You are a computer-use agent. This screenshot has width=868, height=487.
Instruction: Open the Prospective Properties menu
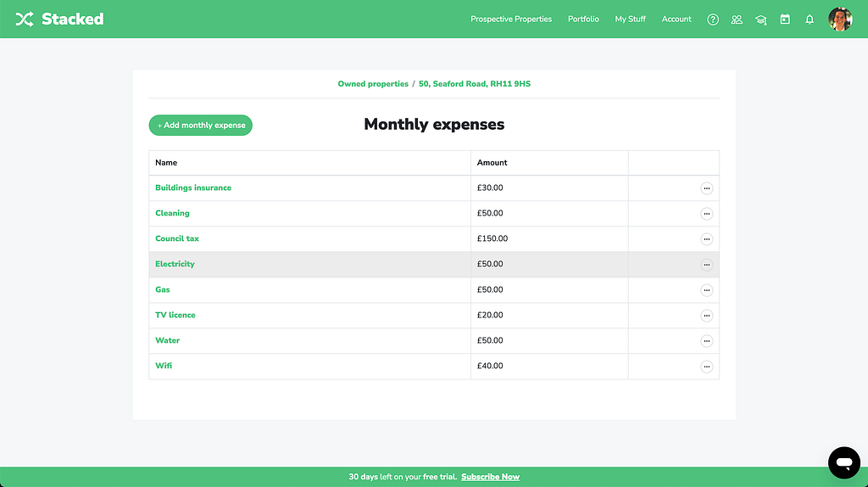pos(511,19)
